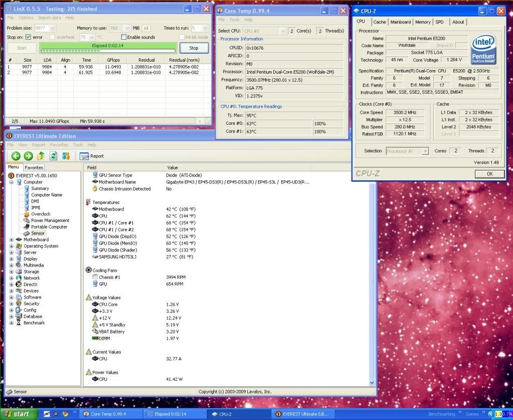The height and width of the screenshot is (420, 513).
Task: Click the EVEREST v5.00.1650 root node icon
Action: 11,175
